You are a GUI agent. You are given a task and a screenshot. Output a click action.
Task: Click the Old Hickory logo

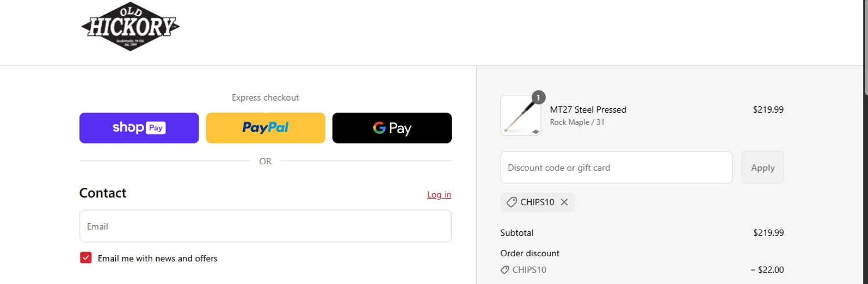pyautogui.click(x=131, y=27)
